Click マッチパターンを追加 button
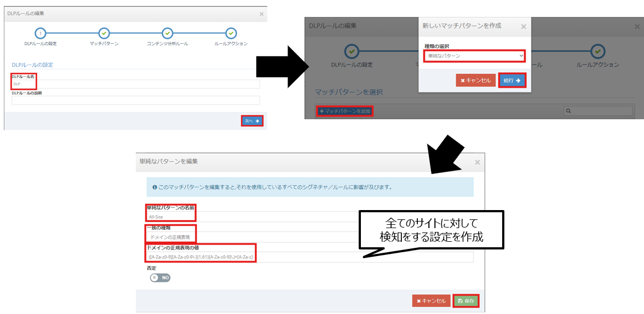644x314 pixels. click(x=344, y=111)
